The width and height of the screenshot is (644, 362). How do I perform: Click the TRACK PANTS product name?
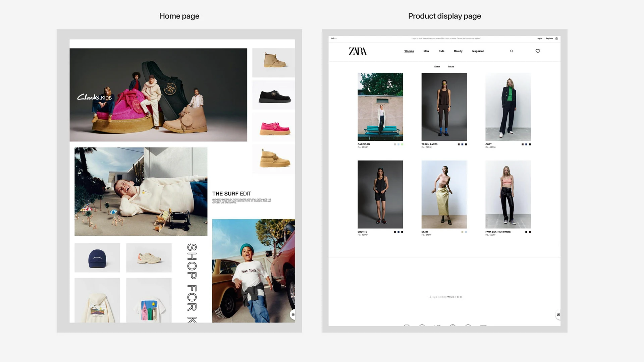[429, 144]
